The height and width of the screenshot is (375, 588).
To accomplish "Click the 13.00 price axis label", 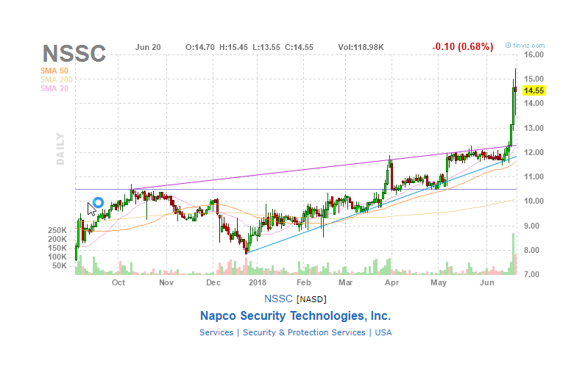I will (x=534, y=128).
